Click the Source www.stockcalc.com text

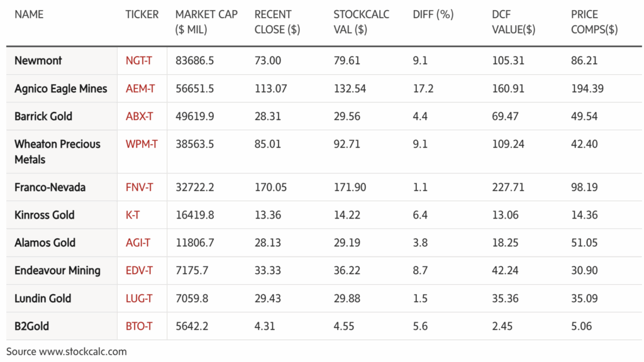(67, 352)
